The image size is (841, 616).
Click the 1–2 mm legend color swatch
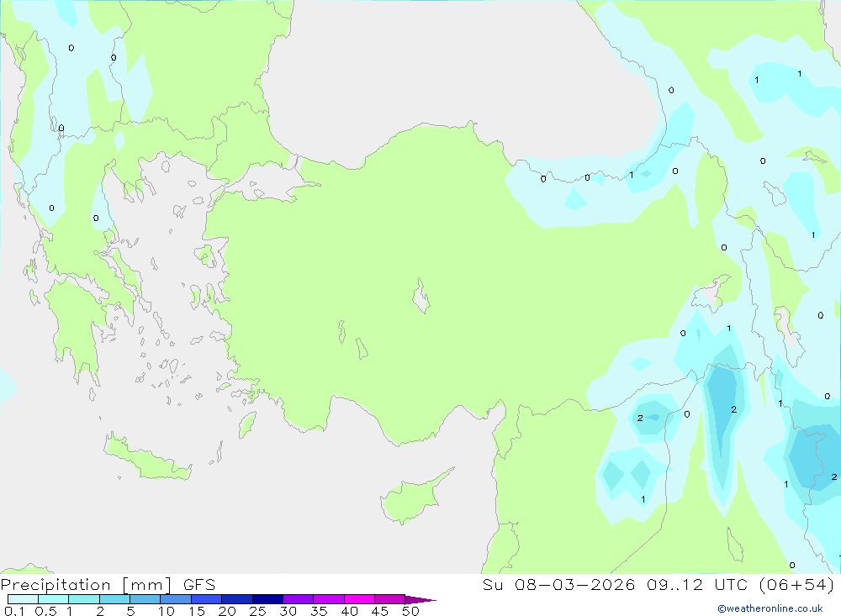pyautogui.click(x=83, y=599)
